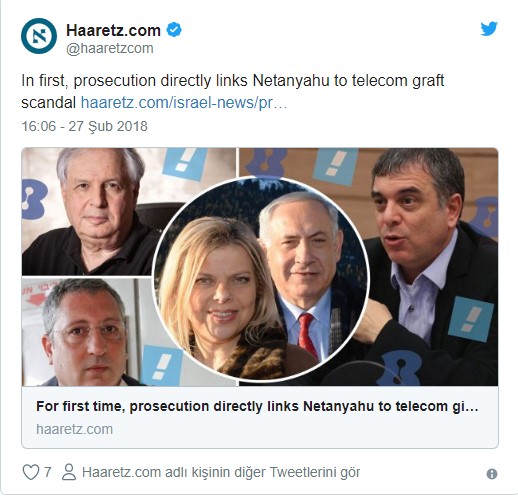Image resolution: width=518 pixels, height=497 pixels.
Task: Click the tweet text about telecom graft scandal
Action: [233, 91]
